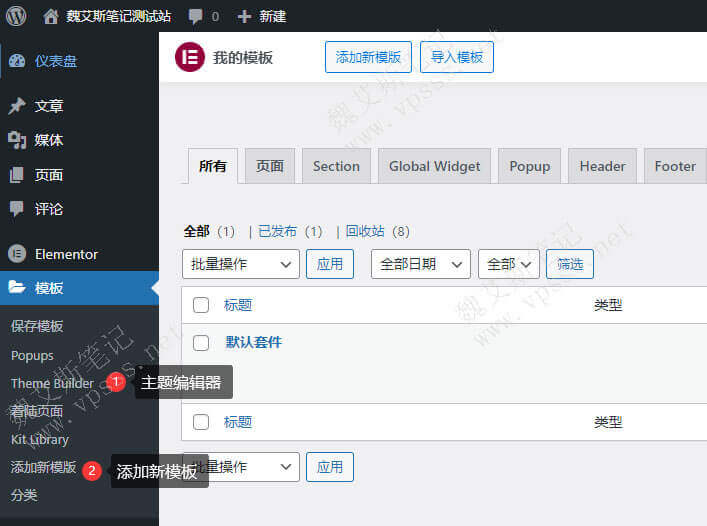Click the 筛选 filter button
707x526 pixels.
coord(569,264)
